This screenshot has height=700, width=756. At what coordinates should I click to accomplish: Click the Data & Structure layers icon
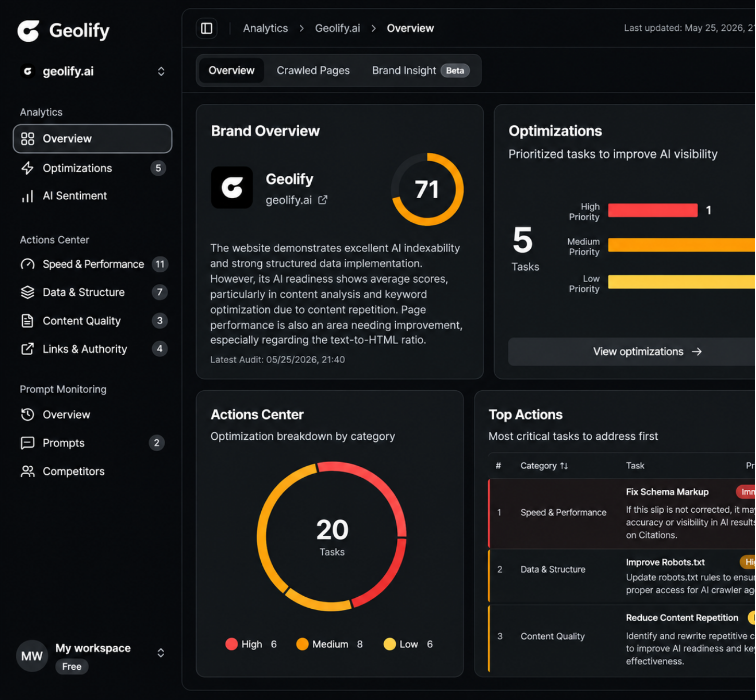28,293
